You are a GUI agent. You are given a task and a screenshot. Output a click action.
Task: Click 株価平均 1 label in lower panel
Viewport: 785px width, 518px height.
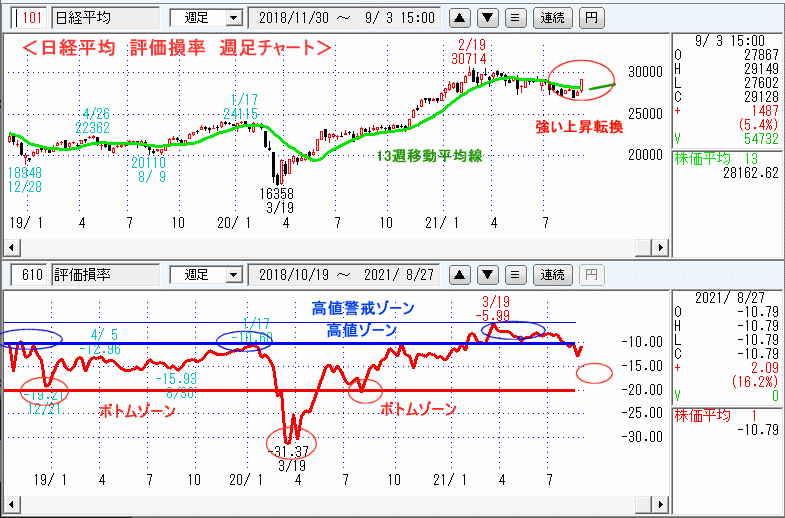pos(717,416)
